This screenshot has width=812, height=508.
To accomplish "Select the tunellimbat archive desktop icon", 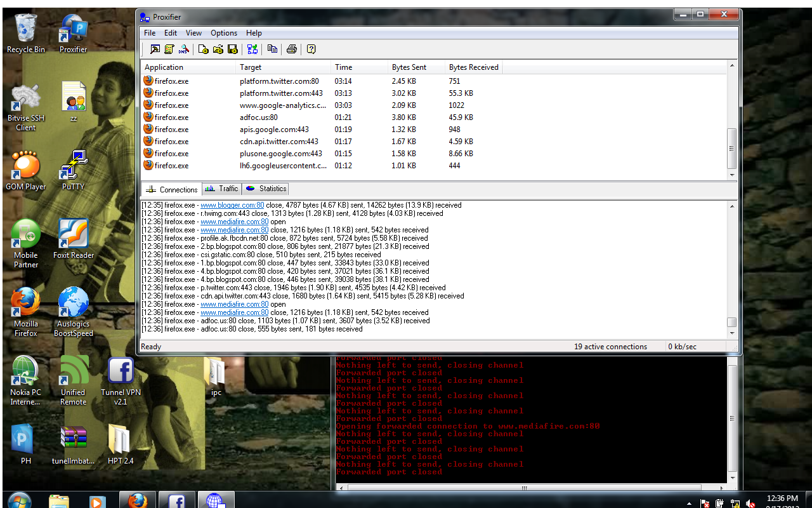I will (74, 444).
